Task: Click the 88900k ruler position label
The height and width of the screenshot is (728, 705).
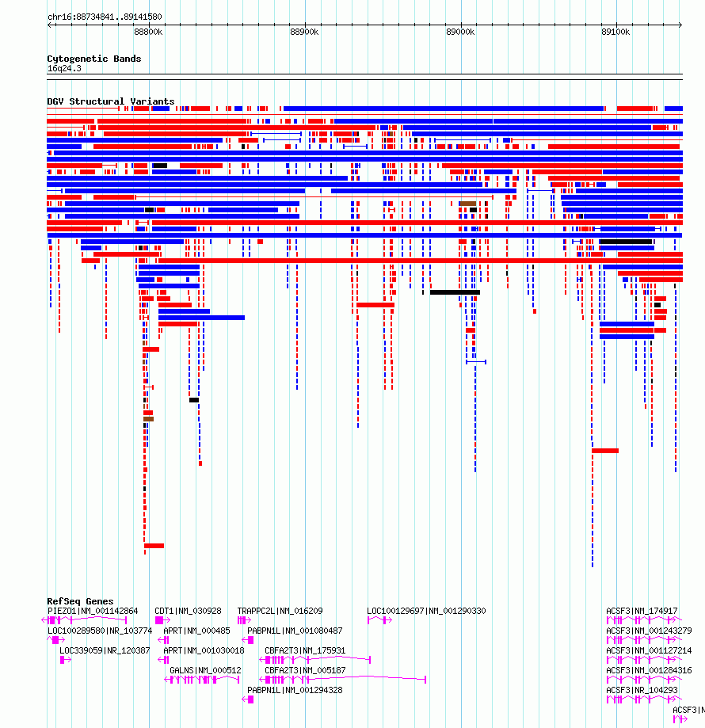Action: coord(304,32)
